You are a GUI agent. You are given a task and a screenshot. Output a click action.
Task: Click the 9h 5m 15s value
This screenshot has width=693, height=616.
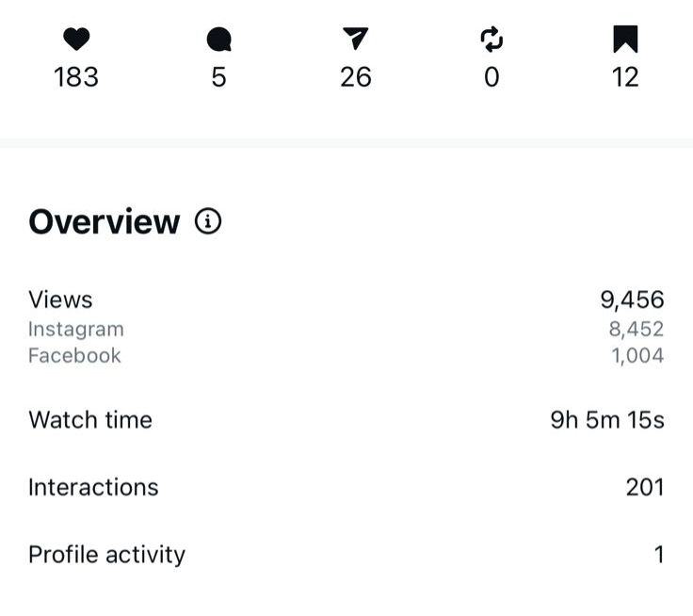(607, 420)
